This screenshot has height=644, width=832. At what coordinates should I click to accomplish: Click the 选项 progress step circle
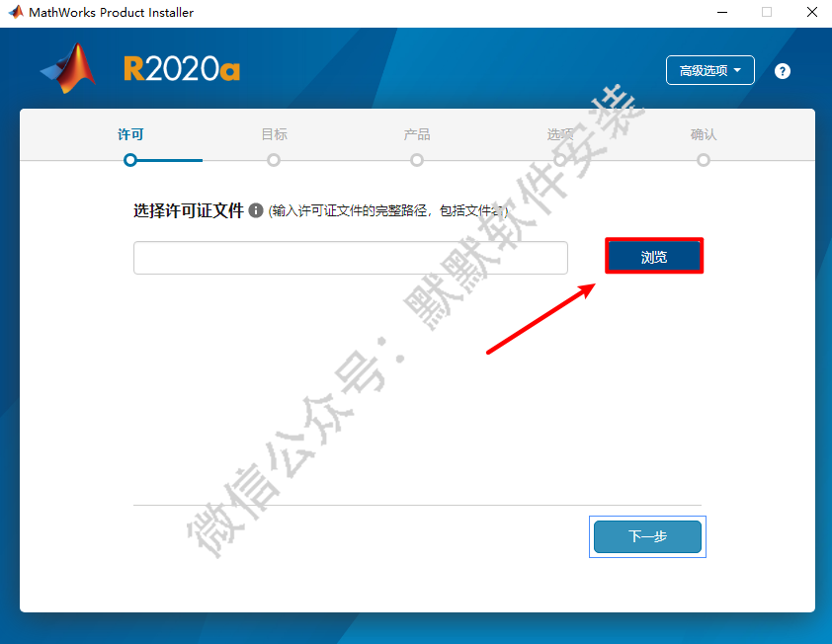pos(560,160)
